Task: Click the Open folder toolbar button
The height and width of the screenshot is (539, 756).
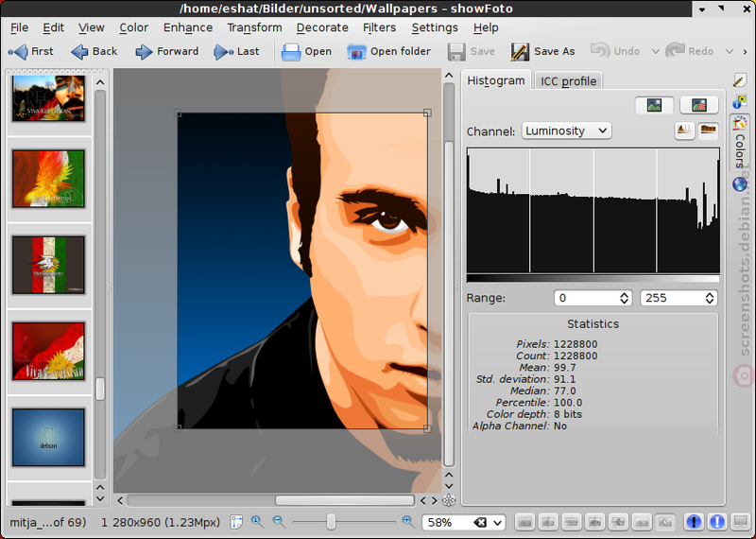Action: point(388,52)
